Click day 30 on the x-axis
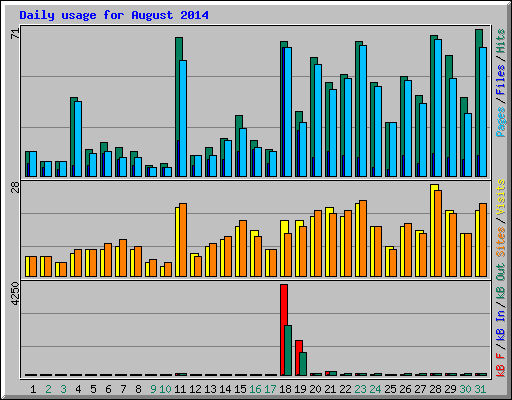Screen dimensions: 512x400 pos(465,389)
